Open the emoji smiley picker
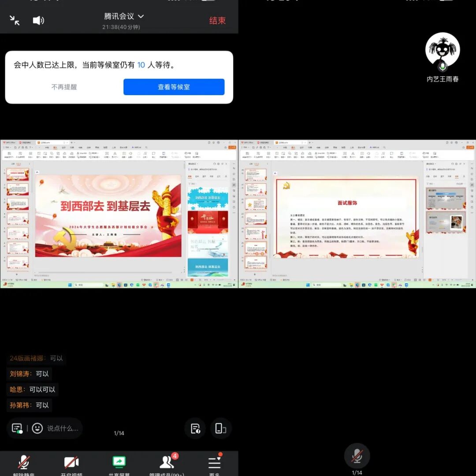The height and width of the screenshot is (476, 476). pyautogui.click(x=37, y=428)
